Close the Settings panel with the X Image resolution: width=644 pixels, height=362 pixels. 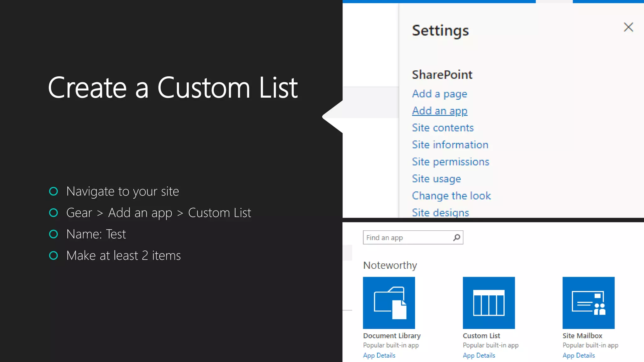628,27
